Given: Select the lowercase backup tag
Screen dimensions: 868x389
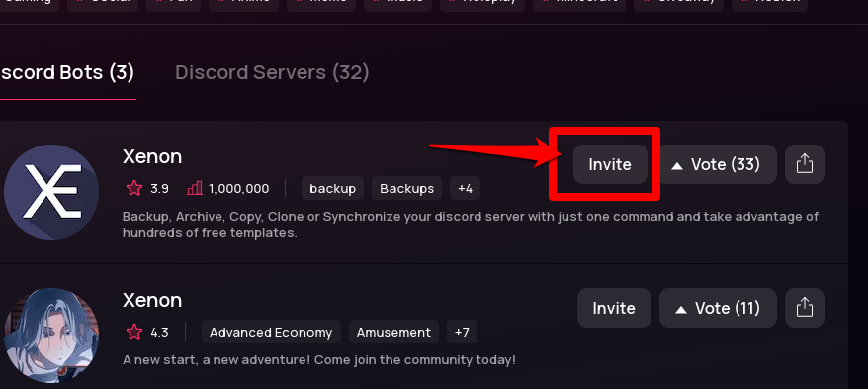Looking at the screenshot, I should [x=333, y=188].
